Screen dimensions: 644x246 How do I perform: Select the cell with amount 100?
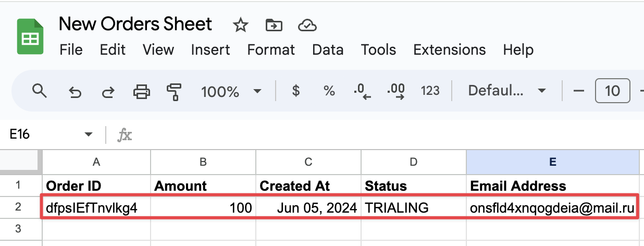(203, 208)
